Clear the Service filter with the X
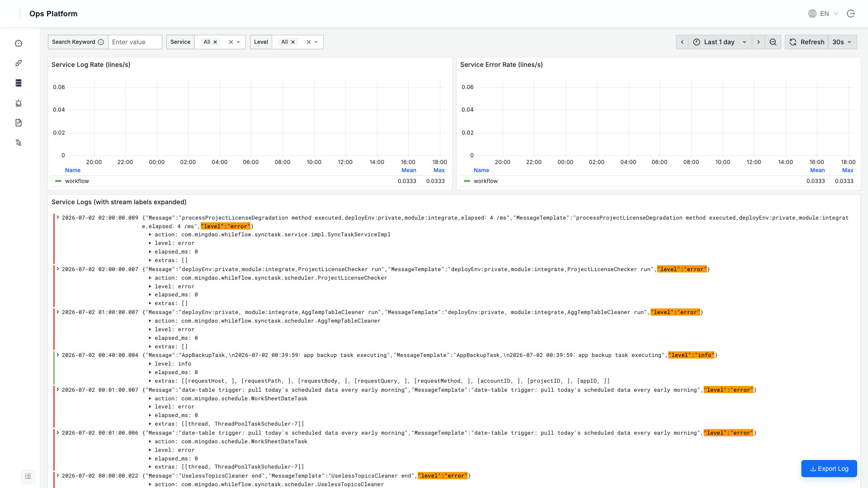Viewport: 868px width, 488px height. pos(231,42)
